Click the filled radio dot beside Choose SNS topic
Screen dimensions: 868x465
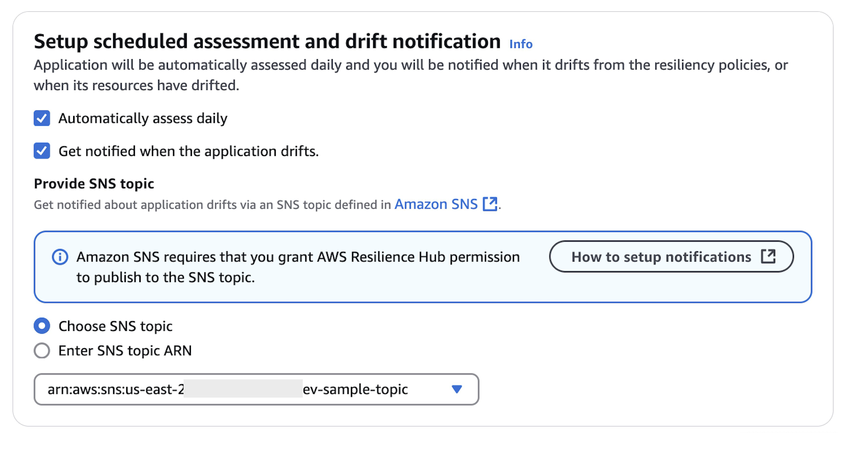click(x=42, y=326)
